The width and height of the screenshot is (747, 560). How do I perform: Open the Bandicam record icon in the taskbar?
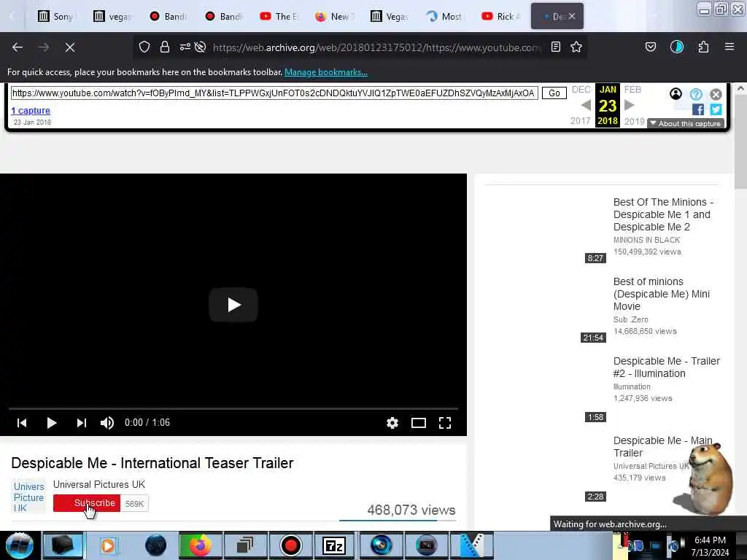(x=290, y=545)
